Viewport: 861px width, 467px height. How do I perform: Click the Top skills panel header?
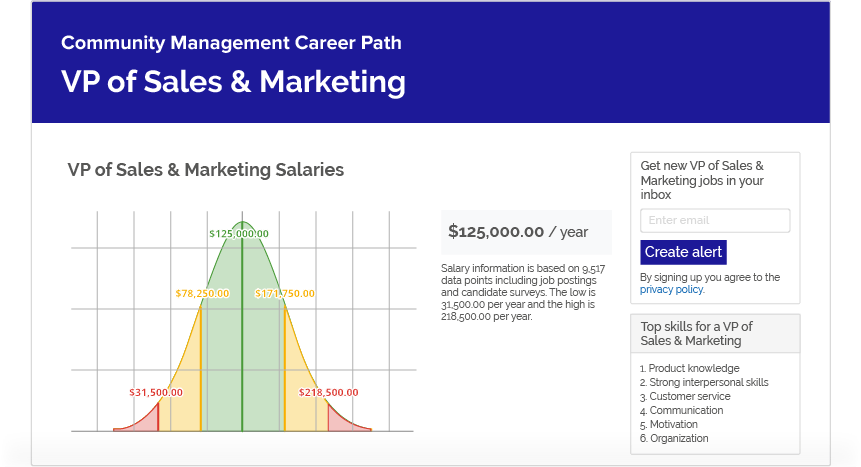[715, 334]
